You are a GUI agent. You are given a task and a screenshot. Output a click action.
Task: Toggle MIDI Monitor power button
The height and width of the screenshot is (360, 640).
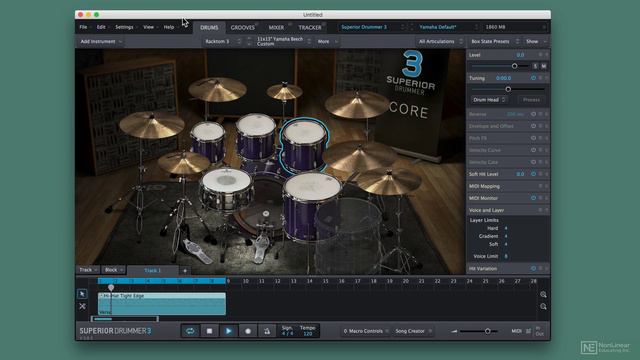point(533,198)
